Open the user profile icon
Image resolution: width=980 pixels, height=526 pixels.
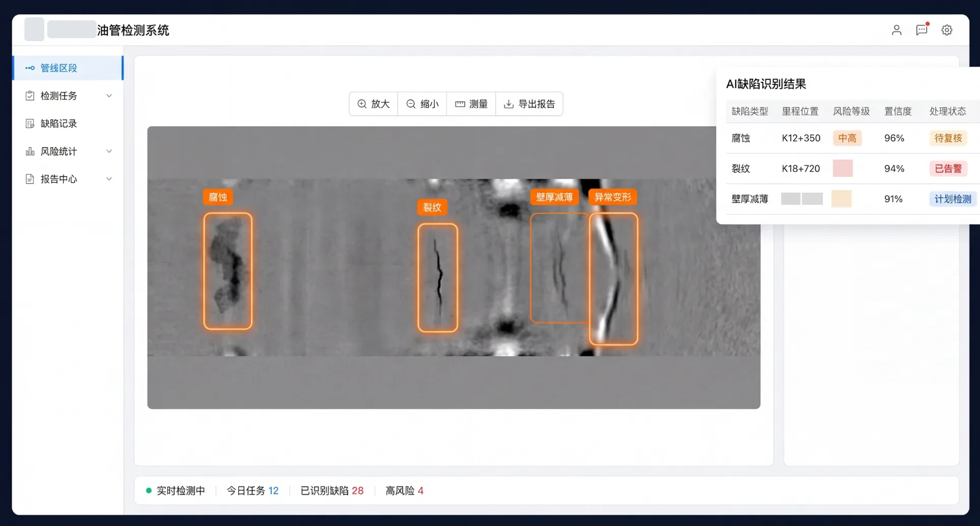point(897,30)
